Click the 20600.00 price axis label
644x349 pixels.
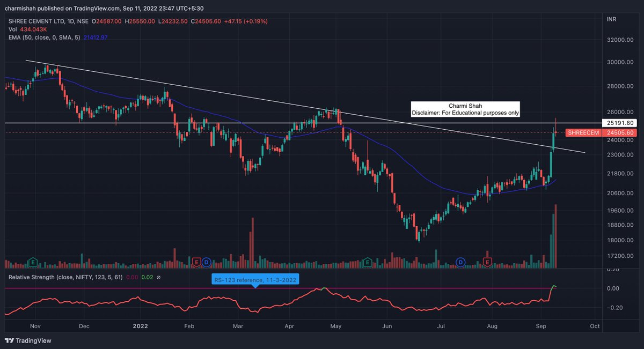(x=621, y=193)
